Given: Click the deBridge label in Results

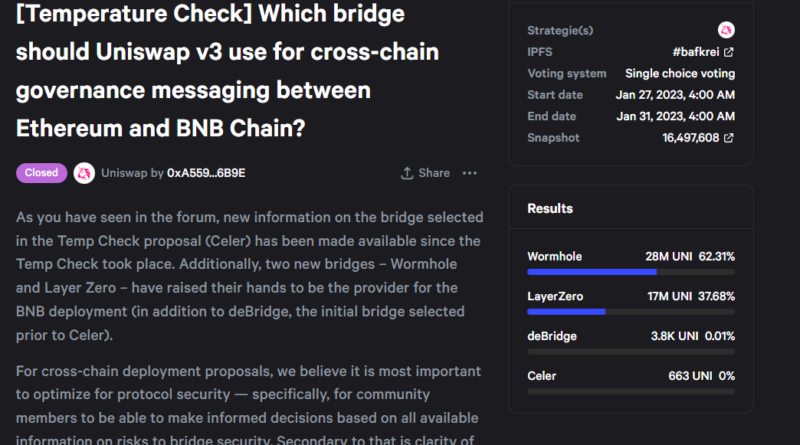Looking at the screenshot, I should [x=552, y=337].
